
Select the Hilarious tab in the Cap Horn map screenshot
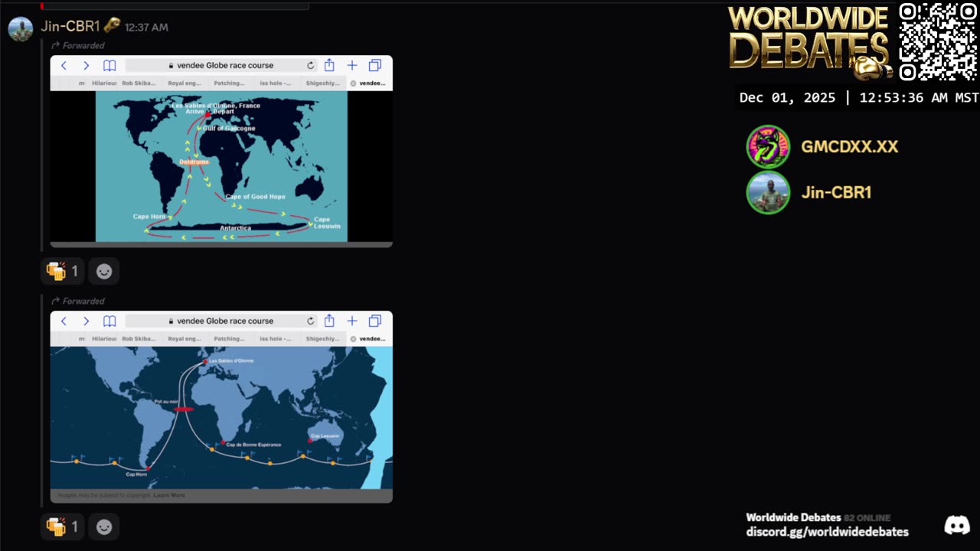click(x=104, y=339)
